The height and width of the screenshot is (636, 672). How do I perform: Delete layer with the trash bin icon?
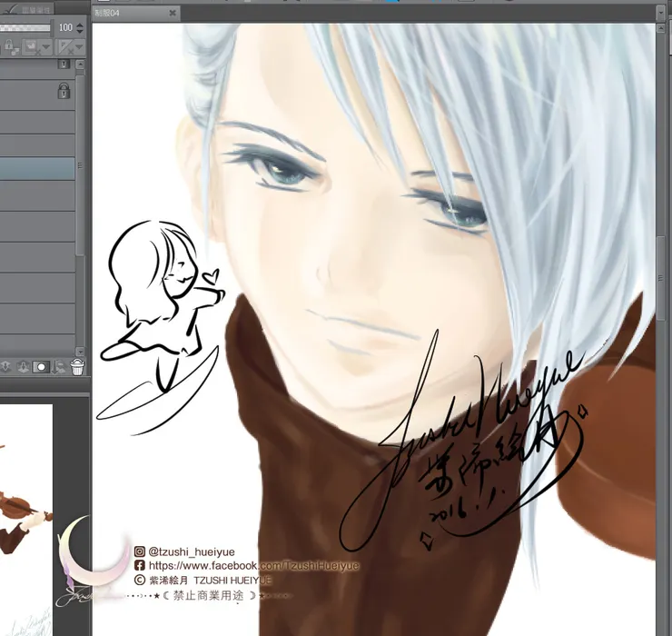coord(77,367)
